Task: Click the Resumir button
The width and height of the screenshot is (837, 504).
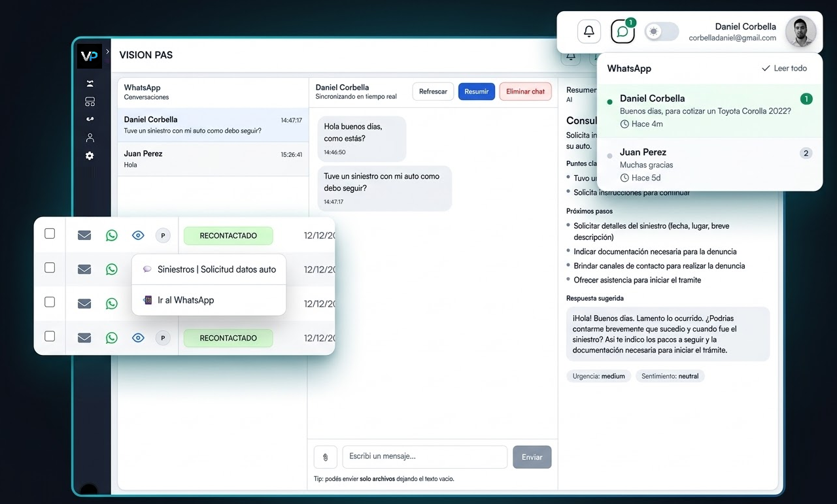Action: click(x=476, y=92)
